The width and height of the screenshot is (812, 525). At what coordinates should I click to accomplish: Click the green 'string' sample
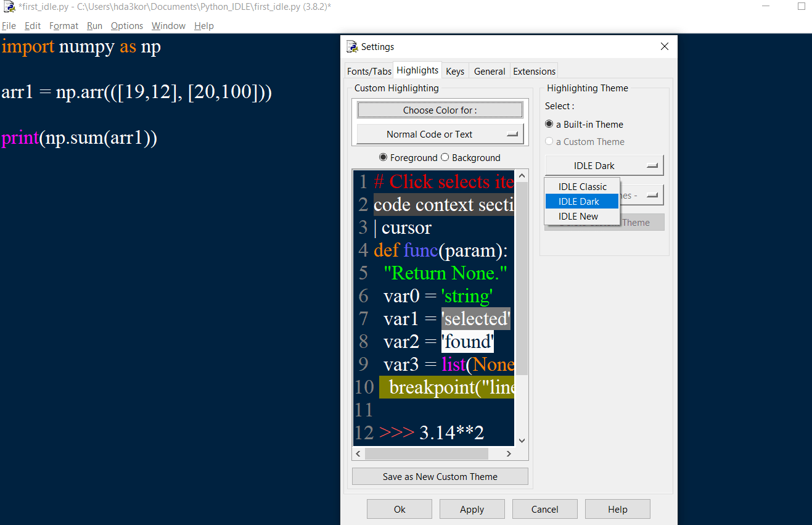(x=467, y=296)
